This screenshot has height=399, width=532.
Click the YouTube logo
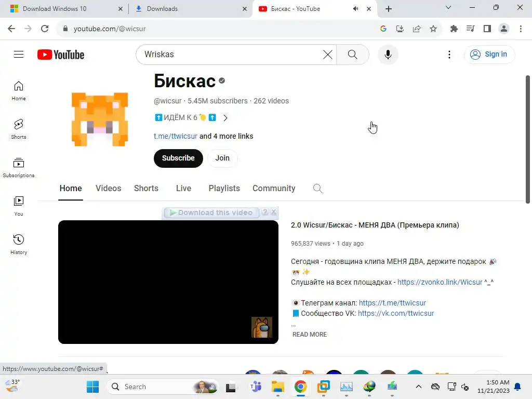(x=61, y=55)
